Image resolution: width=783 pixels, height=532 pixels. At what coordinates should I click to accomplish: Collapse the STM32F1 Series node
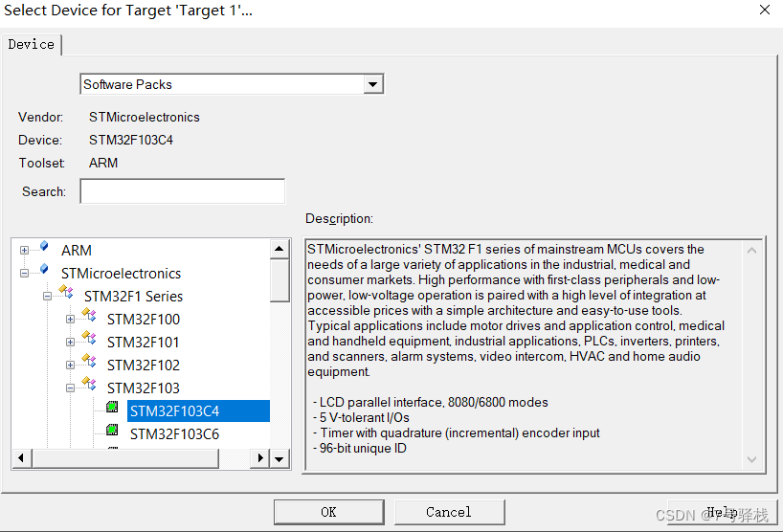coord(47,296)
